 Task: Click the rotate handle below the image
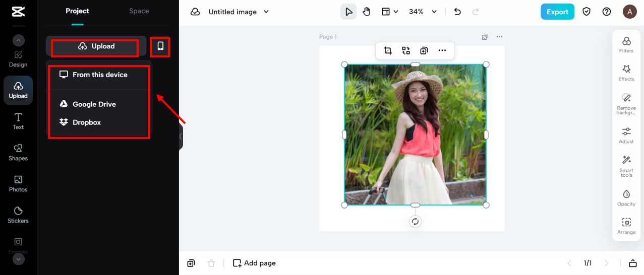pos(415,222)
